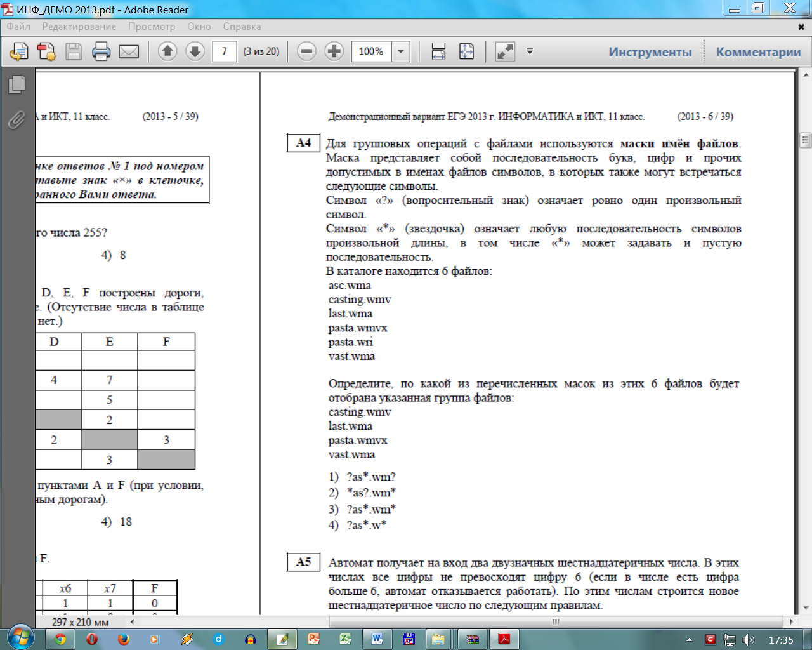
Task: Click the clock showing 17:35
Action: [x=781, y=640]
